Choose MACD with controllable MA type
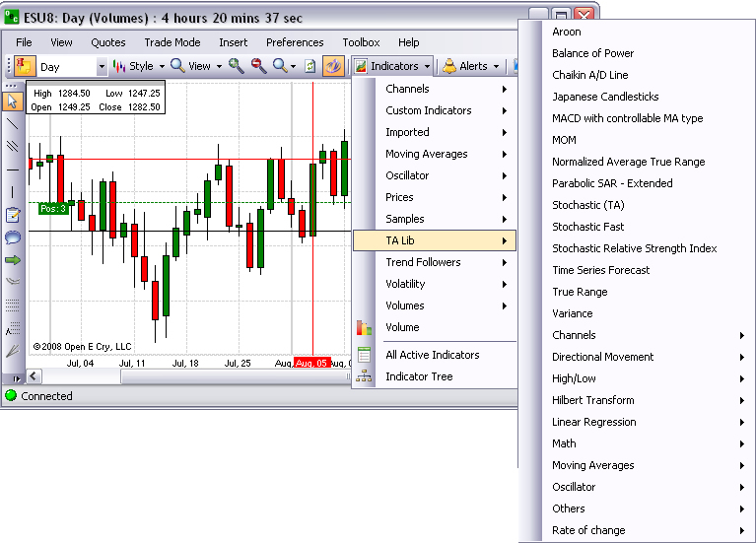 [x=627, y=118]
